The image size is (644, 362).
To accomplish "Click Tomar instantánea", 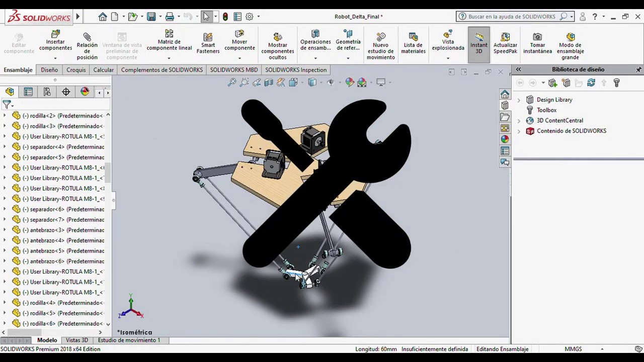I will [x=537, y=43].
